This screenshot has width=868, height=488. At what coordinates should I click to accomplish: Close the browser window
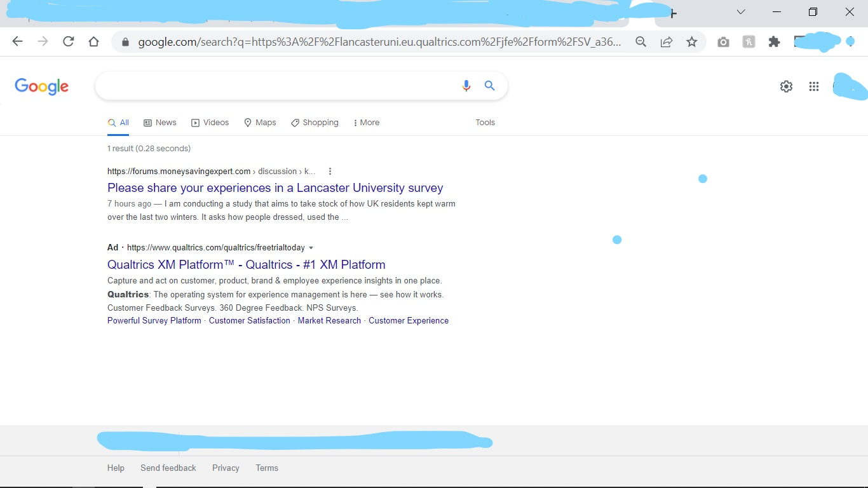pyautogui.click(x=850, y=12)
